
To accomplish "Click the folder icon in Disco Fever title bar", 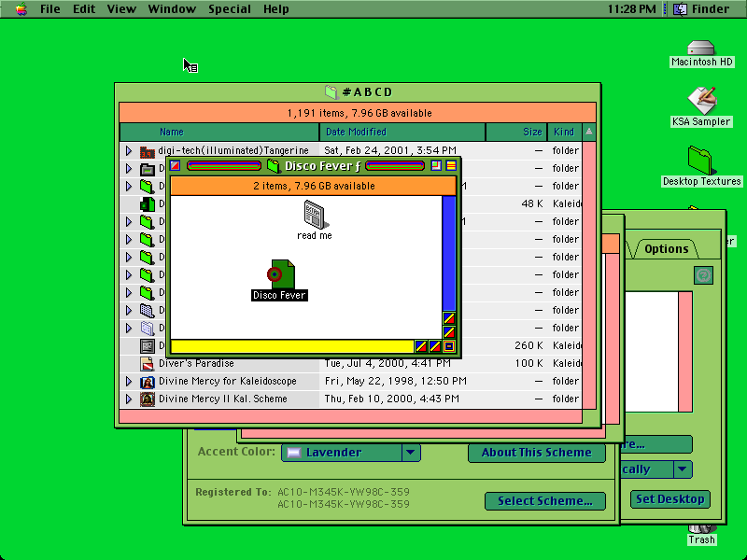I will tap(274, 166).
